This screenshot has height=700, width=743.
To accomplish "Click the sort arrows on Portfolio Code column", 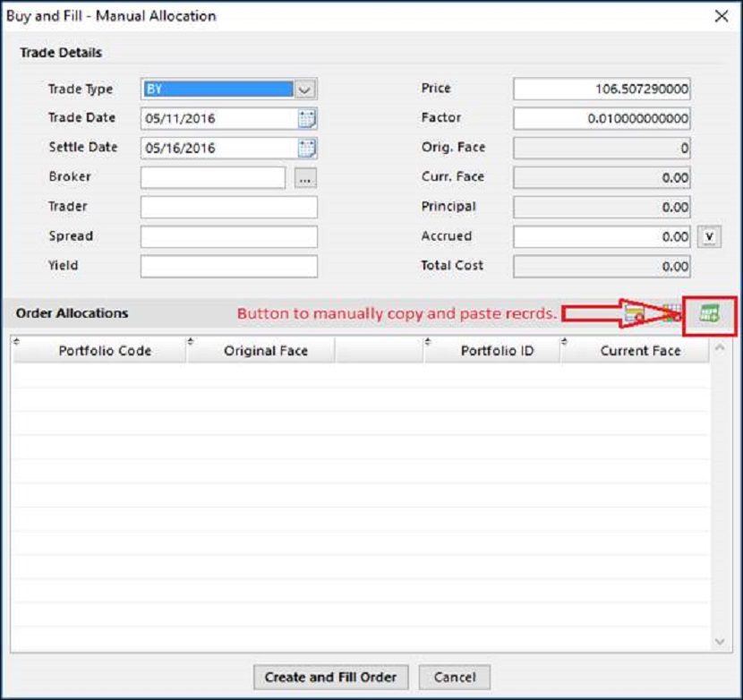I will [17, 342].
